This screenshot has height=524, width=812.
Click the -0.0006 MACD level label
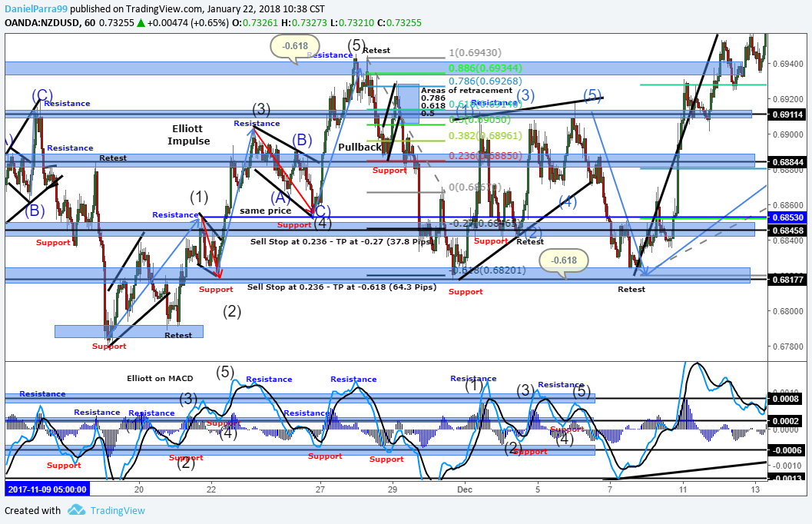point(788,450)
